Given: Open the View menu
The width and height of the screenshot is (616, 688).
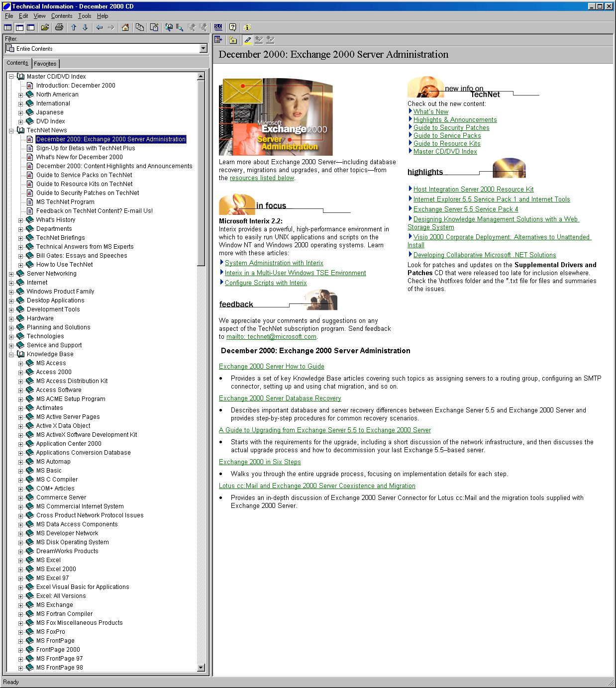Looking at the screenshot, I should click(39, 16).
